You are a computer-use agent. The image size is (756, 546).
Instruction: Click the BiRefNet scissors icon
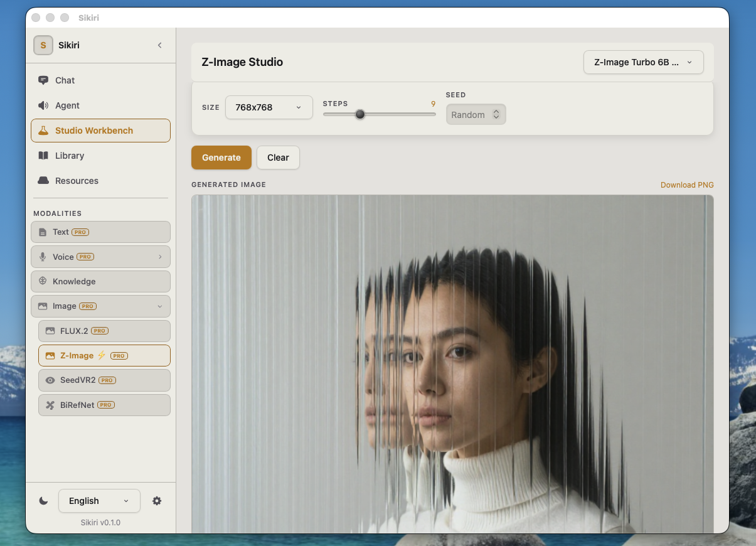click(x=50, y=405)
